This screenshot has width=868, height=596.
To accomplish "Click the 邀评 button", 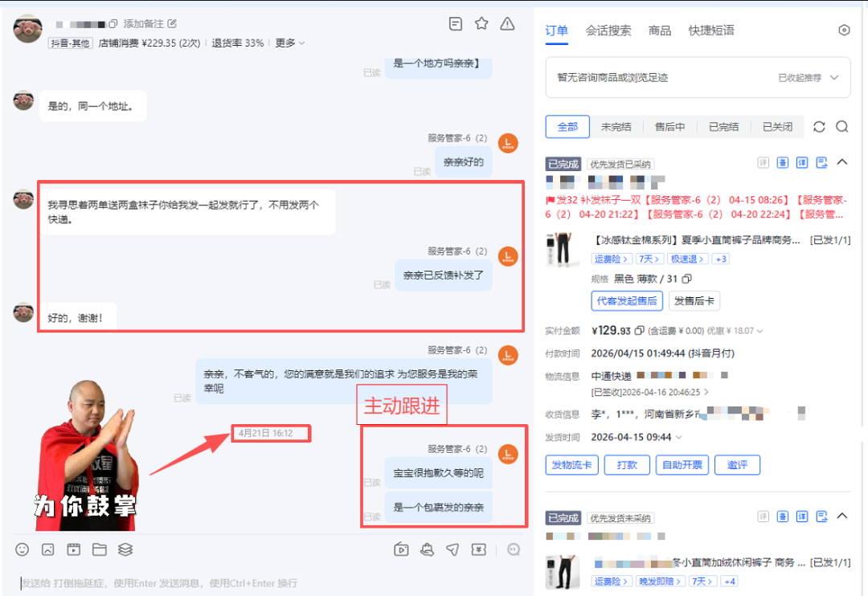I will 737,465.
